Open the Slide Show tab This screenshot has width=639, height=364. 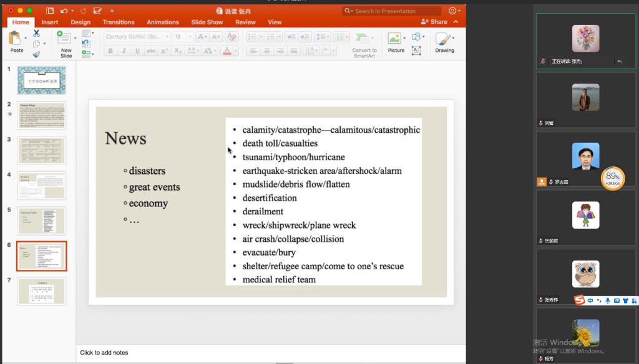(x=207, y=22)
